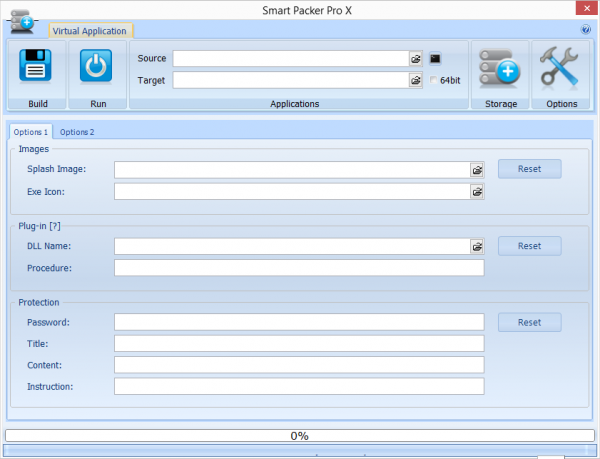Select the Options 1 tab

pos(31,132)
